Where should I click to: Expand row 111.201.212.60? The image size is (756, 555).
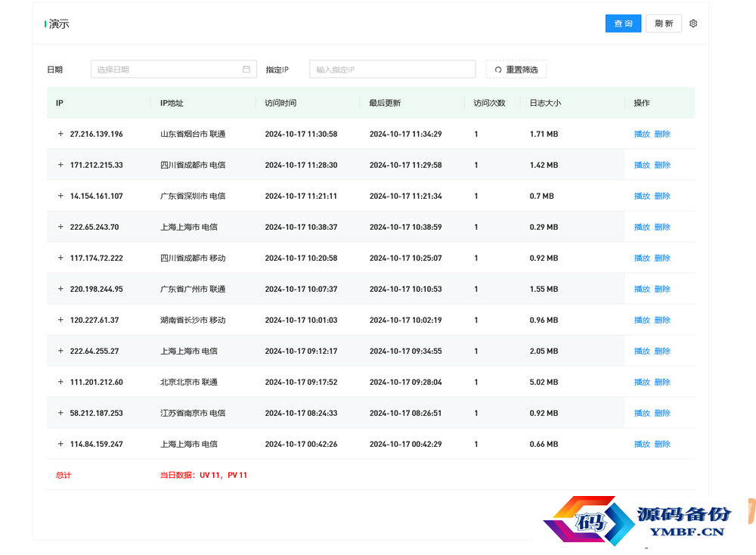(60, 382)
